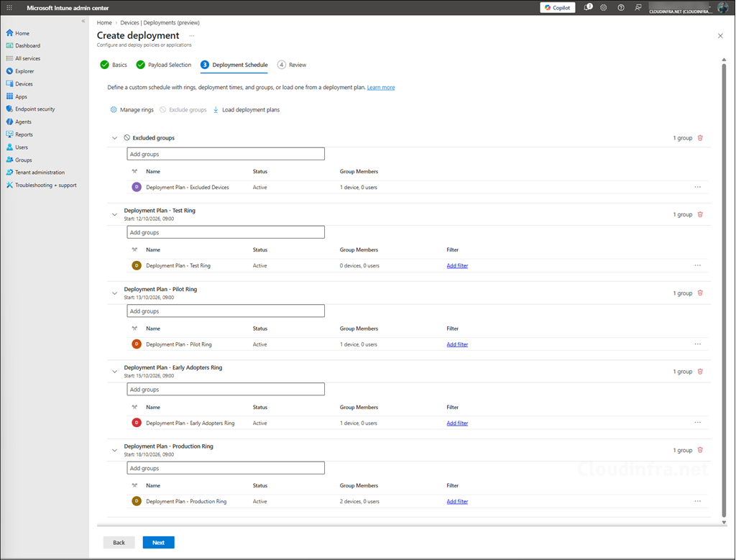The height and width of the screenshot is (560, 736).
Task: Focus Add groups field under Excluded groups
Action: click(x=226, y=154)
